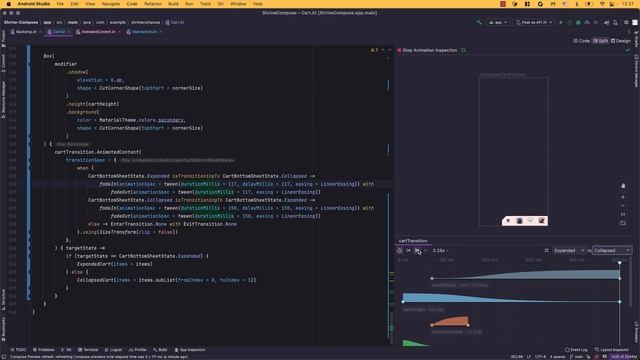Screen dimensions: 640x360
Task: Open the Build tool window
Action: tap(160, 350)
